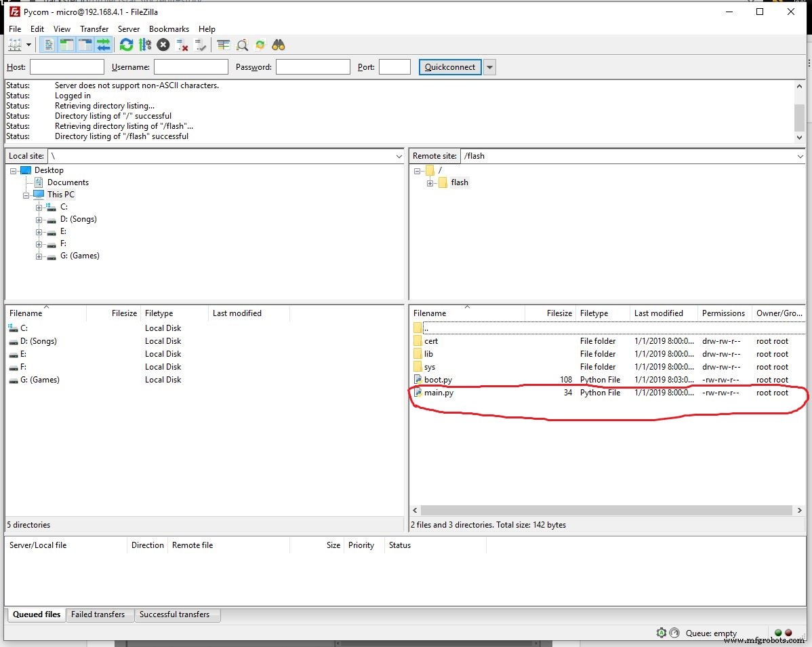Toggle local directory tree view

point(66,45)
